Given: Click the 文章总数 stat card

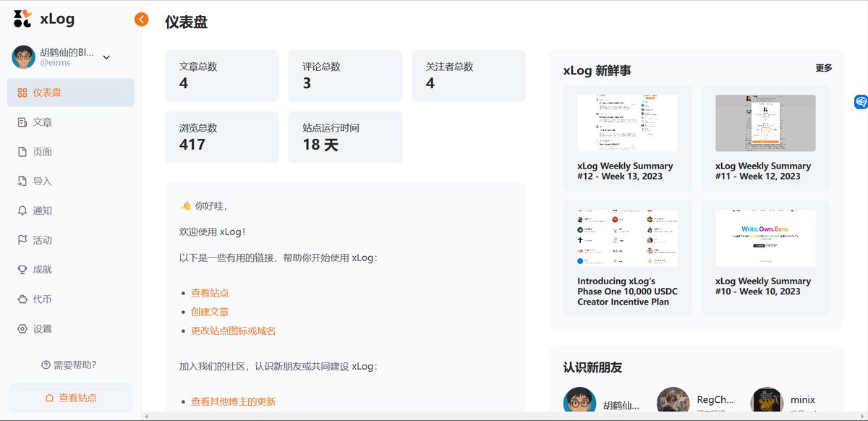Looking at the screenshot, I should (221, 76).
